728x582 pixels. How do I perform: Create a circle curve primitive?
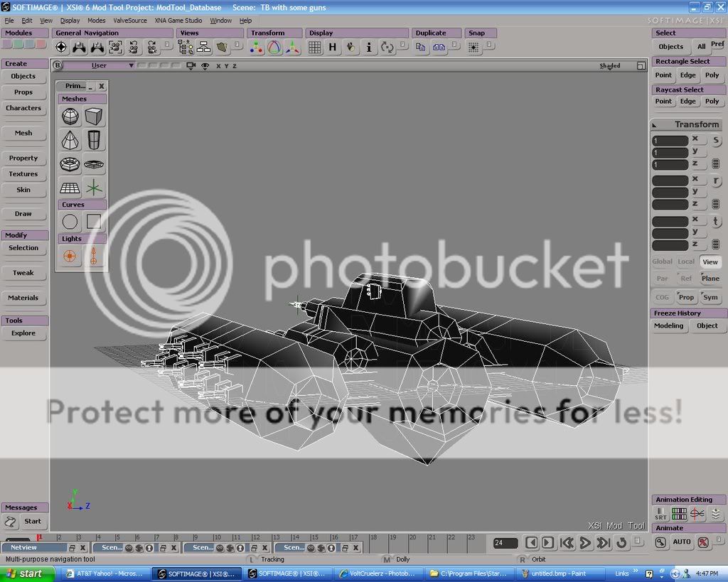70,222
